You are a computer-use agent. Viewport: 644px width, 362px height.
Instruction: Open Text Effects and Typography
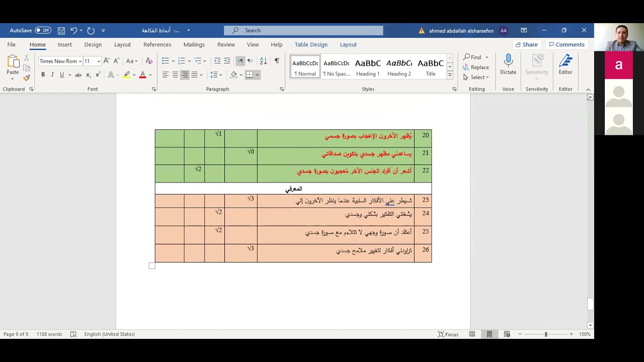click(x=111, y=75)
